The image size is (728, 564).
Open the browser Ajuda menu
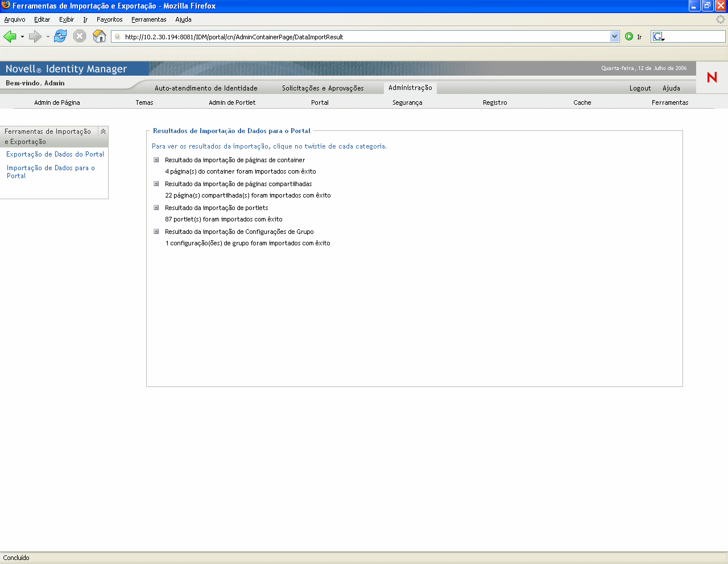point(183,19)
